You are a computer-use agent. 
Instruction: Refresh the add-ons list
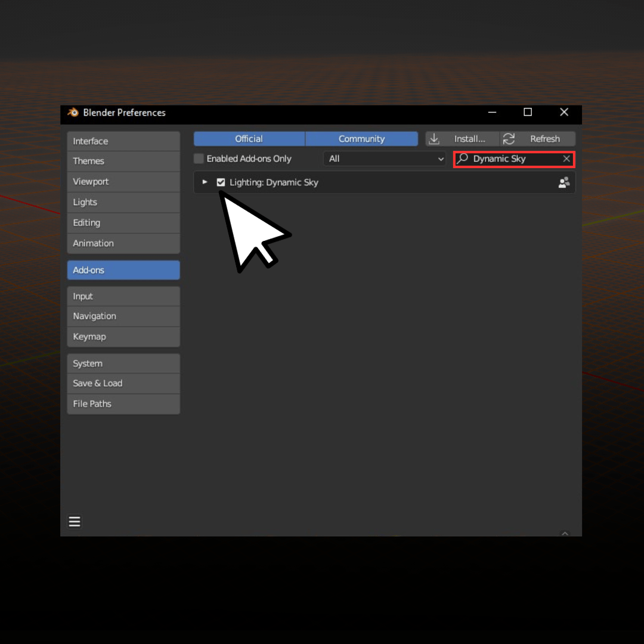(x=538, y=139)
